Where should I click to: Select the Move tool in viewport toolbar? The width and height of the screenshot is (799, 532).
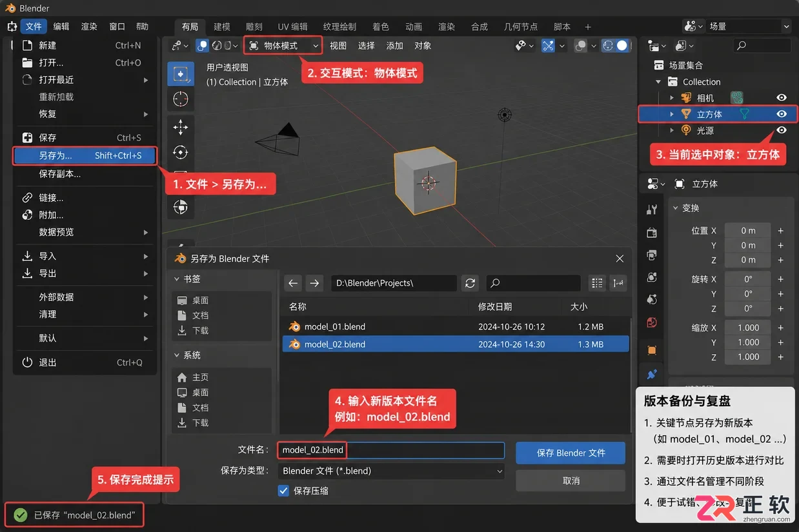click(x=181, y=127)
